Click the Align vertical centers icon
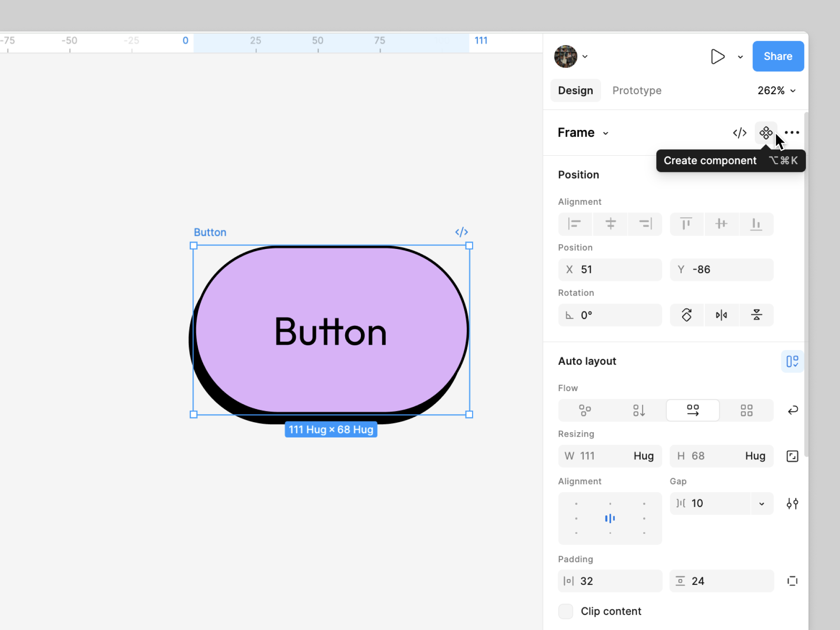This screenshot has height=630, width=840. (x=721, y=224)
